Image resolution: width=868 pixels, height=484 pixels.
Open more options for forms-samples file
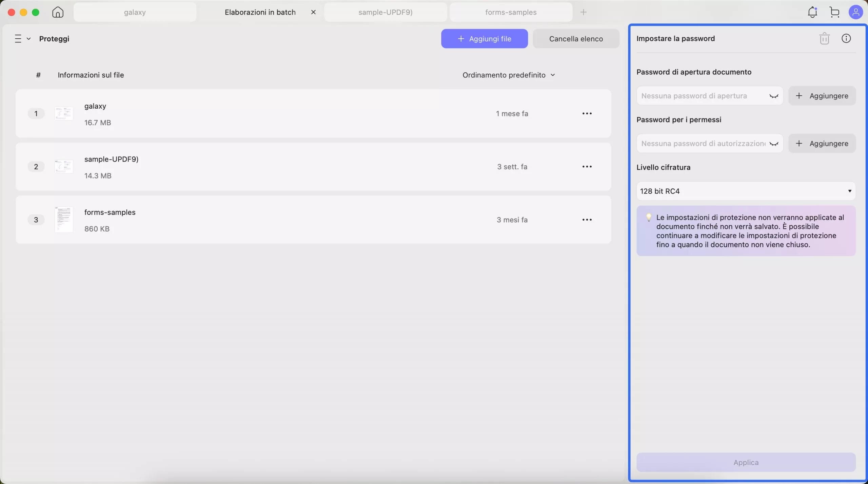pos(587,220)
